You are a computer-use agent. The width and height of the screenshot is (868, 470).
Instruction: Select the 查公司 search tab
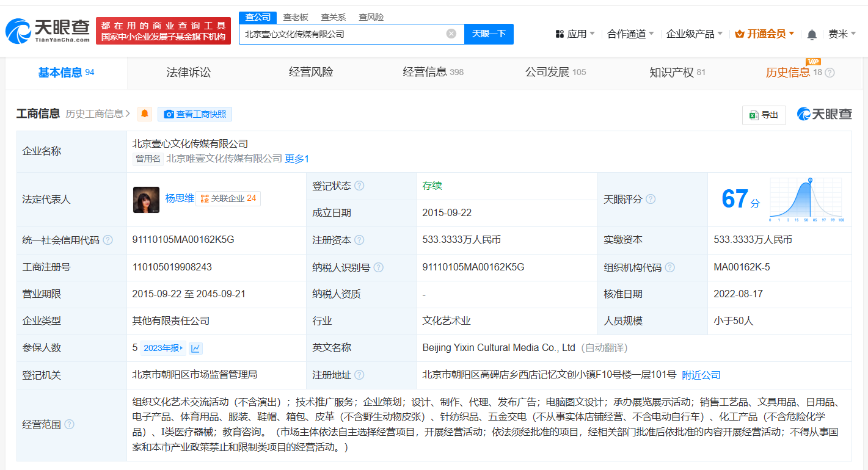click(x=258, y=17)
